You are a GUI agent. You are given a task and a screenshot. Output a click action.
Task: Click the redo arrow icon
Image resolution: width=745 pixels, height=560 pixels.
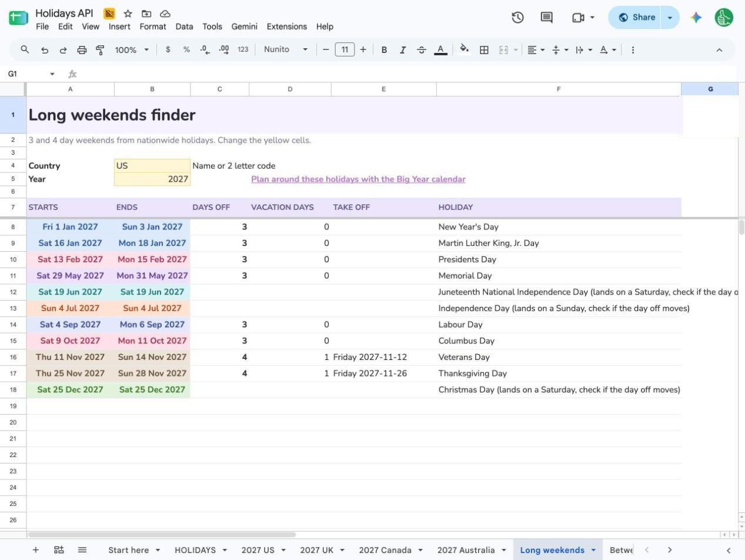pyautogui.click(x=63, y=50)
